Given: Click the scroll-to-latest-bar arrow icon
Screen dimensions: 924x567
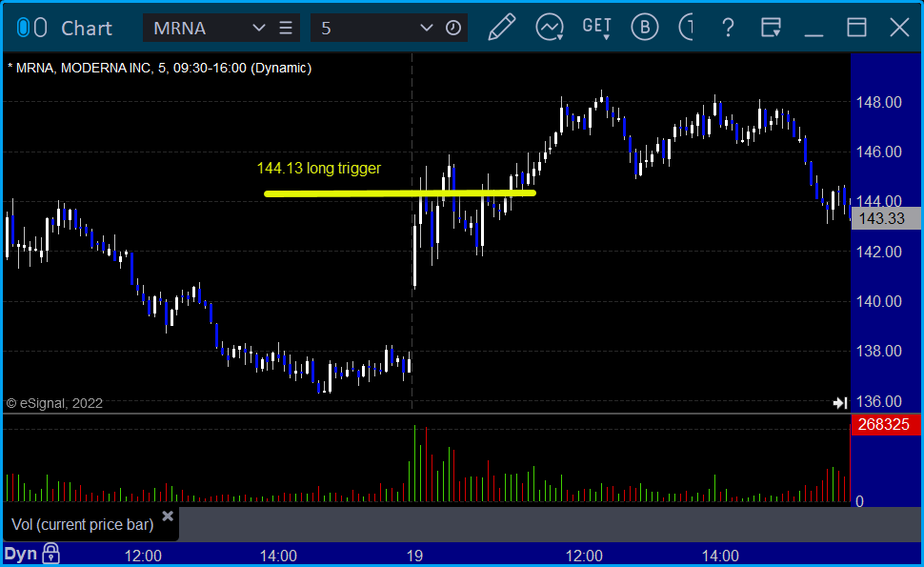Looking at the screenshot, I should pyautogui.click(x=840, y=402).
